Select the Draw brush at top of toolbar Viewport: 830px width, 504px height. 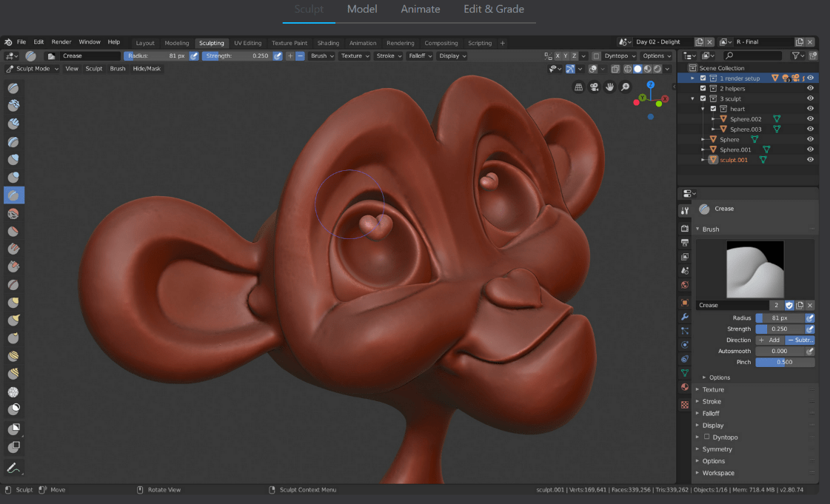point(13,88)
